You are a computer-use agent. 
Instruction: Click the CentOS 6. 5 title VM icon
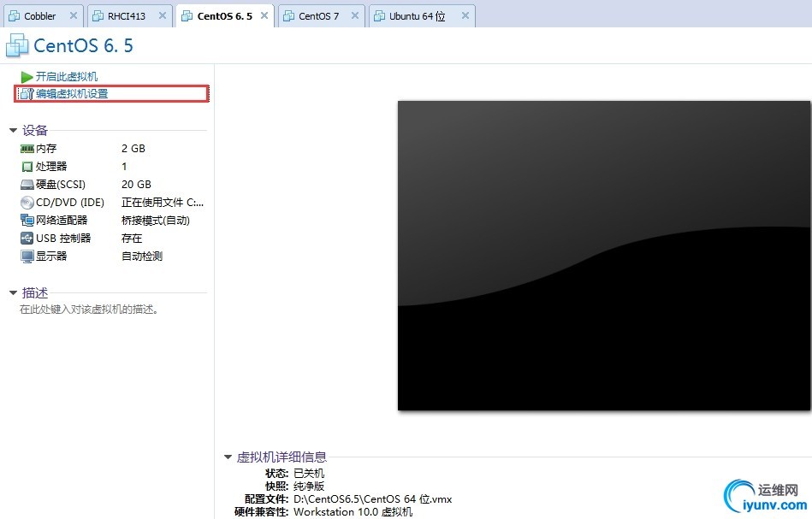pos(17,45)
